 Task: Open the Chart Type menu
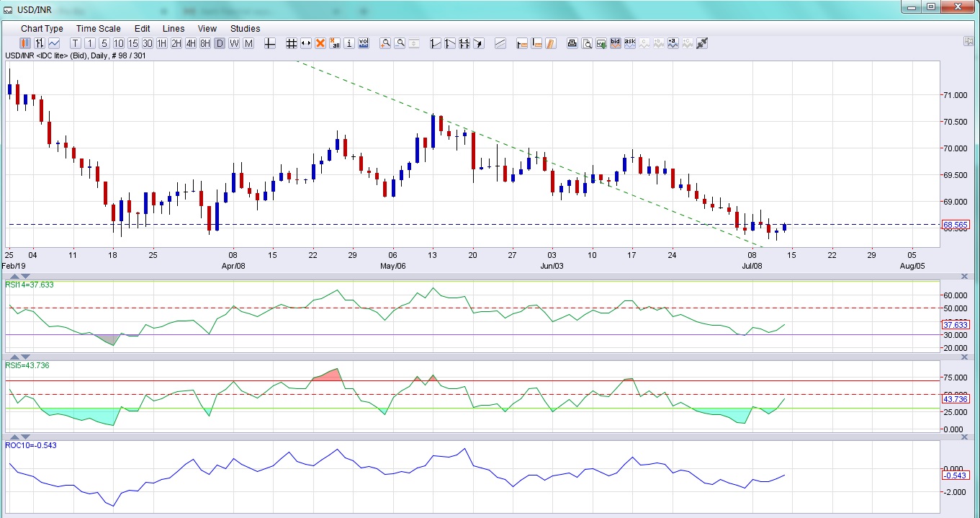click(42, 29)
